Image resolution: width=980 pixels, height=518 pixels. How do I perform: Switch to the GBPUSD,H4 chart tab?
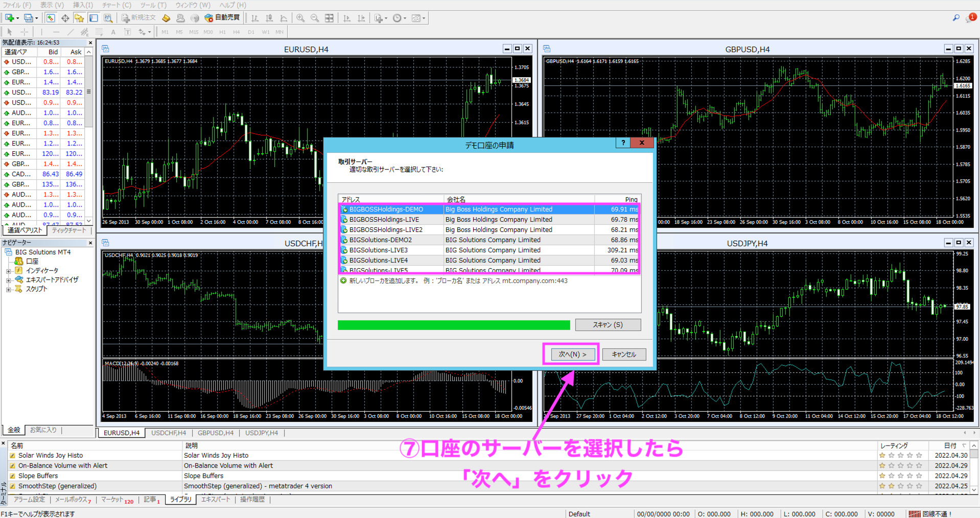215,433
